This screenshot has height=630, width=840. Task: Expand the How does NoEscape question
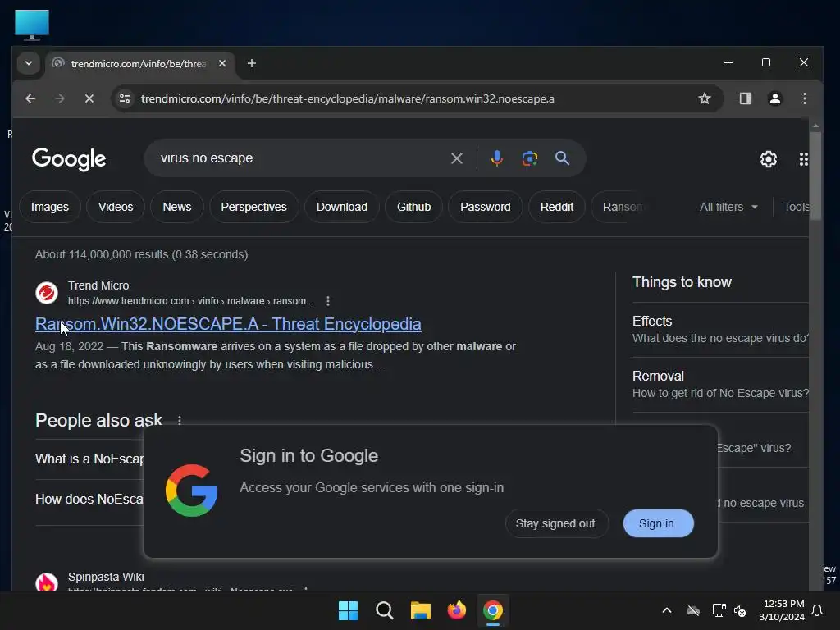(89, 500)
